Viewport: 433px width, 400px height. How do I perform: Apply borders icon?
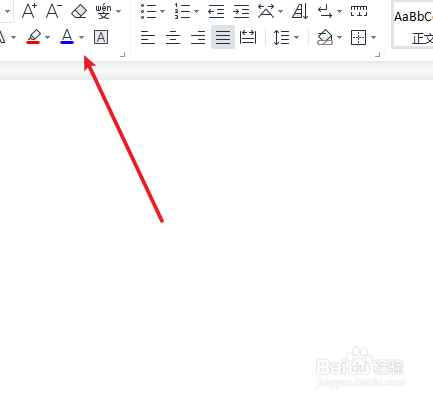[x=359, y=37]
